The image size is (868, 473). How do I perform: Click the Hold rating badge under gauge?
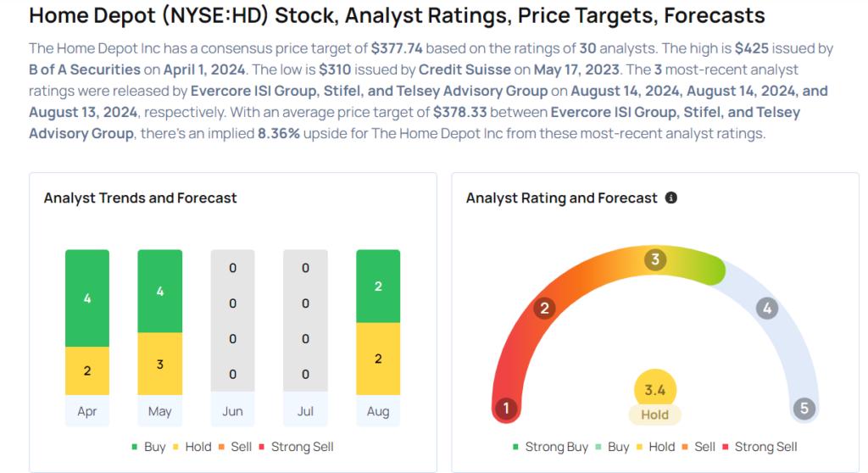pyautogui.click(x=655, y=415)
